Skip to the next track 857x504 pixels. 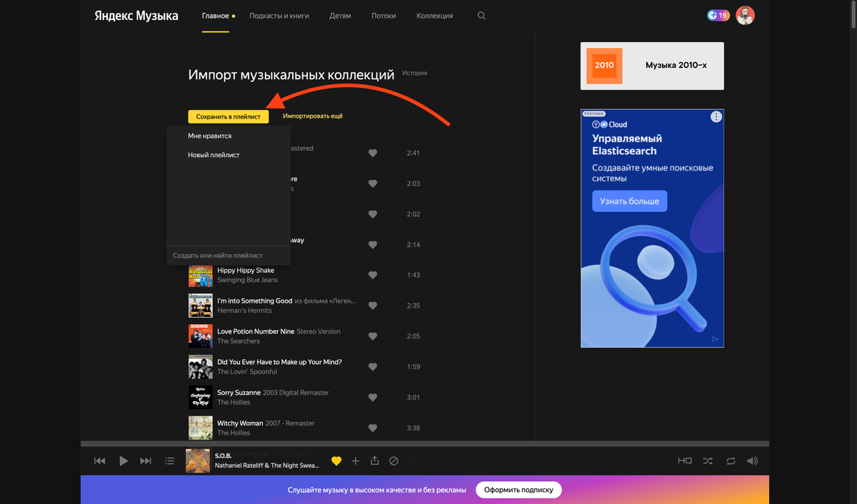coord(146,461)
